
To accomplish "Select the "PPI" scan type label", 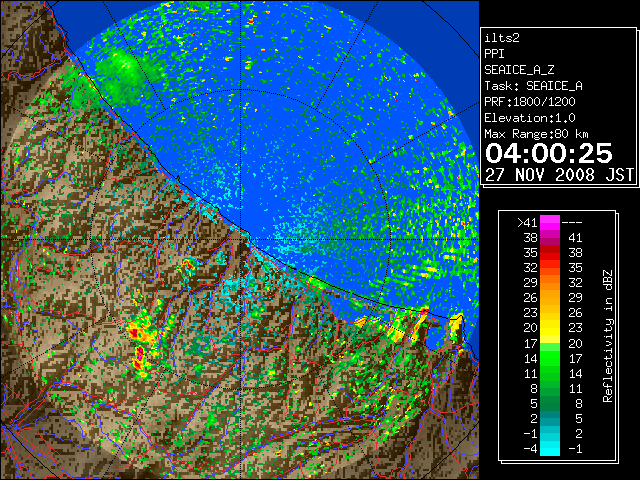I will click(x=494, y=54).
